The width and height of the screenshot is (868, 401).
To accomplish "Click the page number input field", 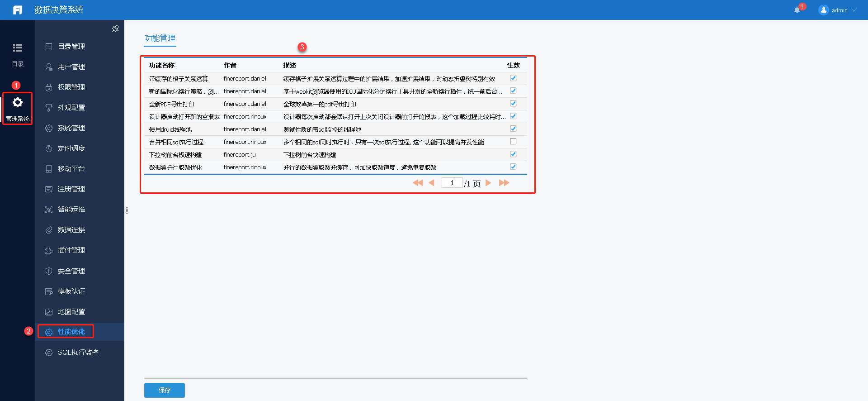I will [452, 183].
